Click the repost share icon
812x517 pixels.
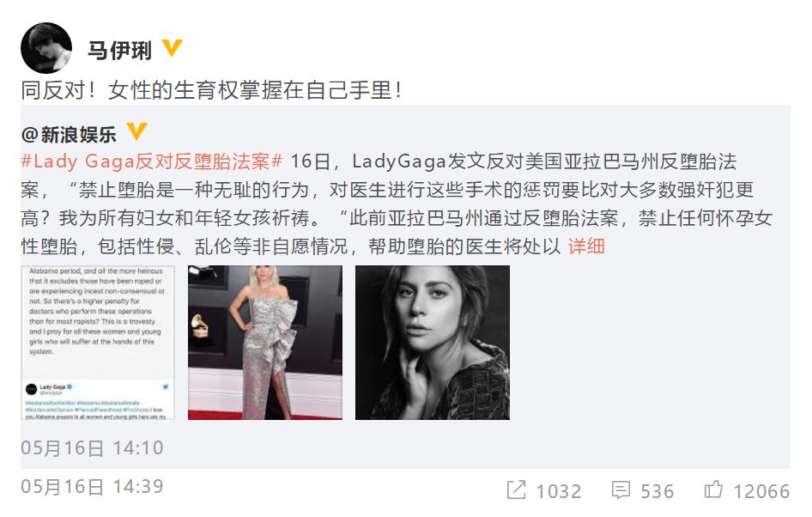coord(516,490)
